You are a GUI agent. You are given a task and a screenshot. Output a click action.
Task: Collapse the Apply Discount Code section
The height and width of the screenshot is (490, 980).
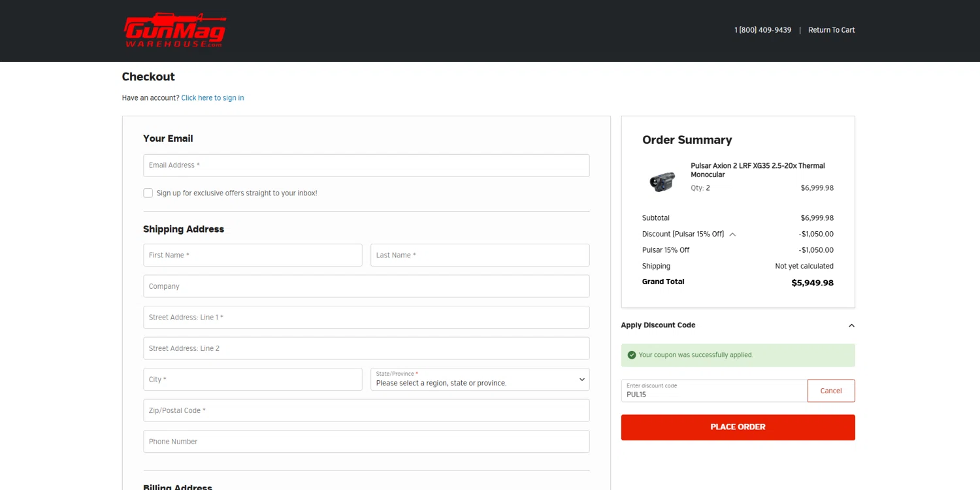click(851, 325)
